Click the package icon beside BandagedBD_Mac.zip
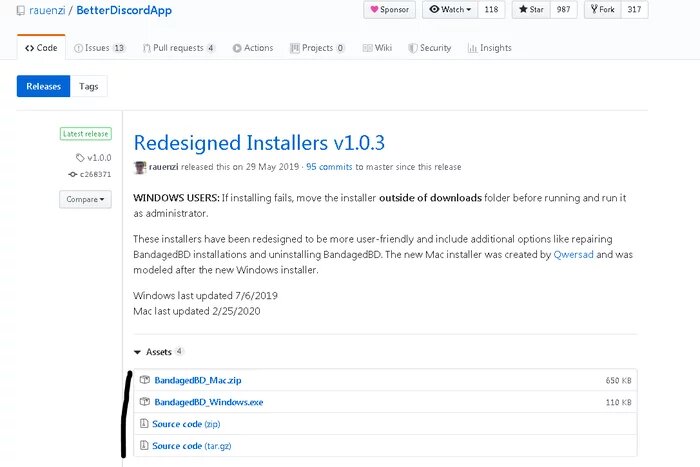The width and height of the screenshot is (700, 467). tap(145, 380)
